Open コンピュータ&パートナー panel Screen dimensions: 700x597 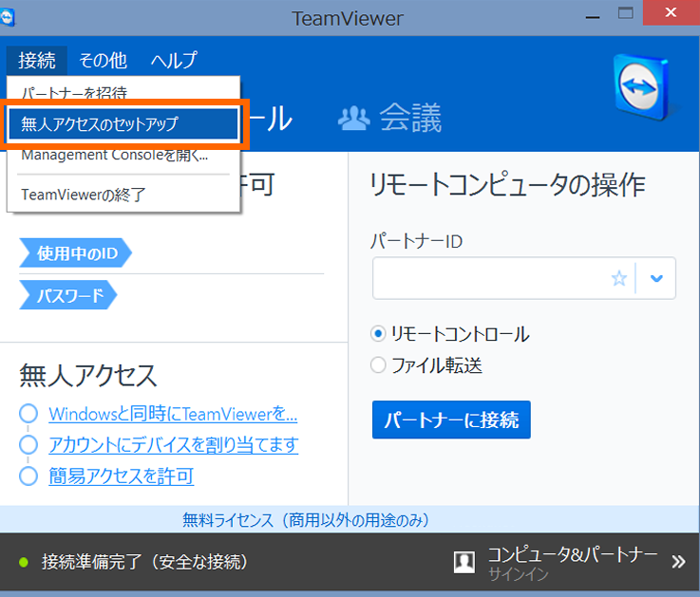coord(573,554)
